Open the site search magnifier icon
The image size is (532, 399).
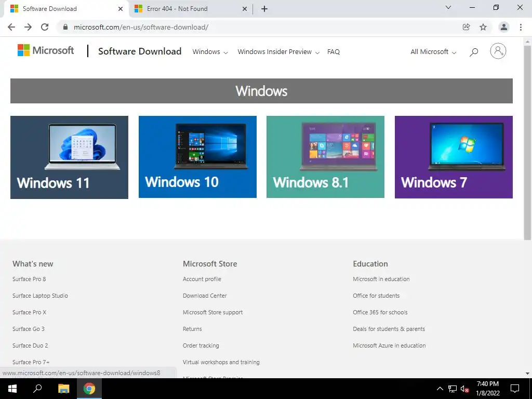click(x=474, y=52)
